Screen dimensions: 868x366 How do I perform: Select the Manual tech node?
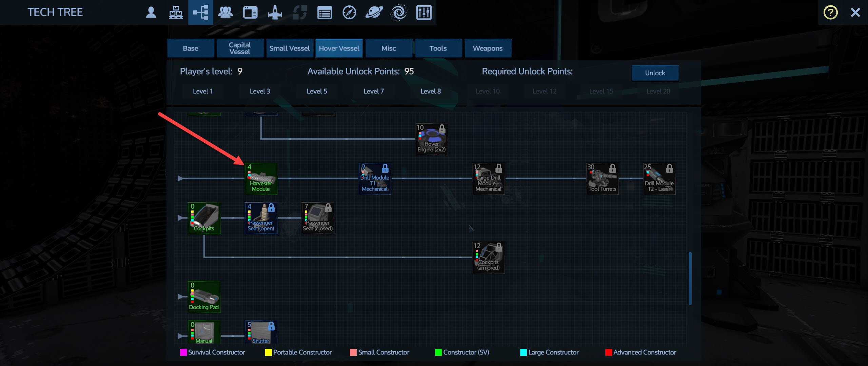[204, 333]
